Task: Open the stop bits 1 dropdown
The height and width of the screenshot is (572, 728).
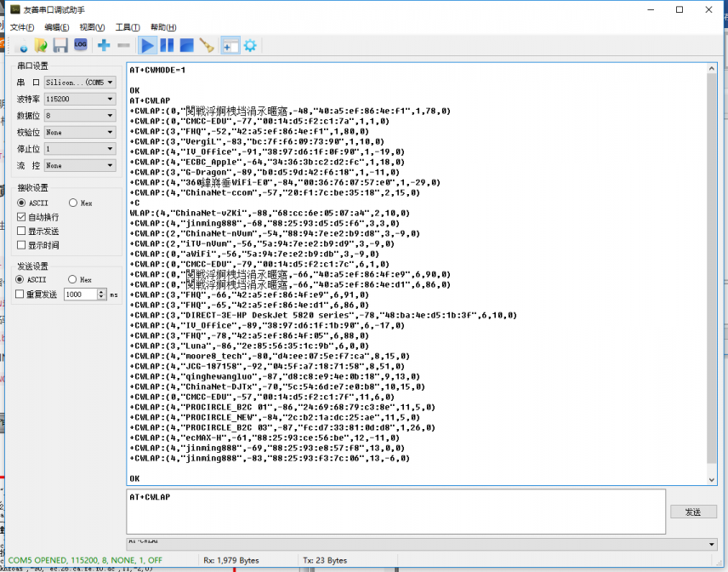Action: coord(80,149)
